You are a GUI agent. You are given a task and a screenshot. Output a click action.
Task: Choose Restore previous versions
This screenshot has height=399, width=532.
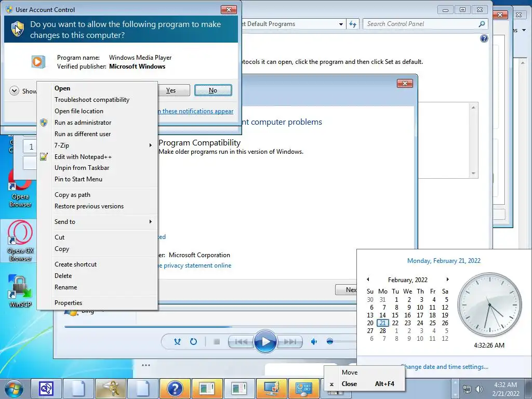tap(97, 206)
